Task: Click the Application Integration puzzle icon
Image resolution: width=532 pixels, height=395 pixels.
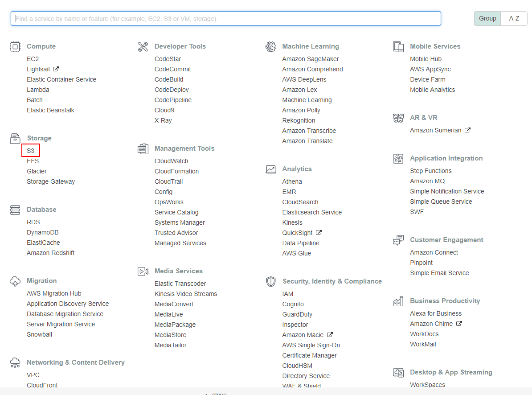Action: pos(398,158)
